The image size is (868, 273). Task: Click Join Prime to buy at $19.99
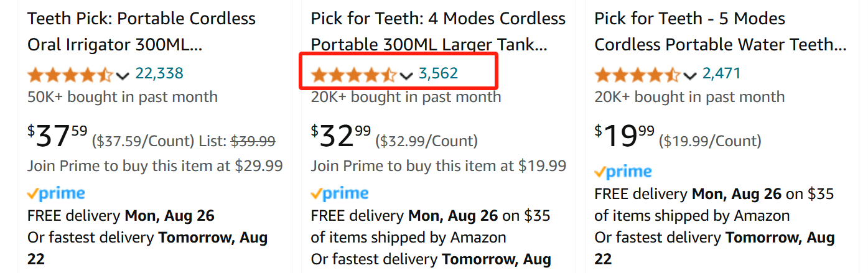point(439,166)
